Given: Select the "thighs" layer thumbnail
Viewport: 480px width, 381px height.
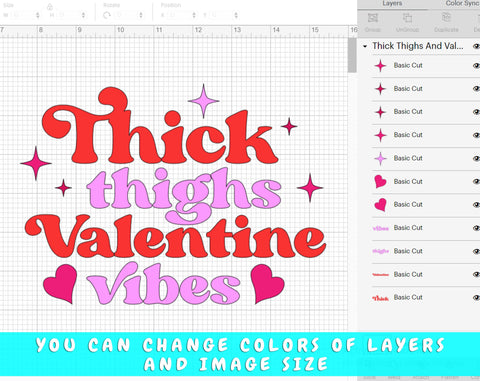Looking at the screenshot, I should tap(380, 251).
